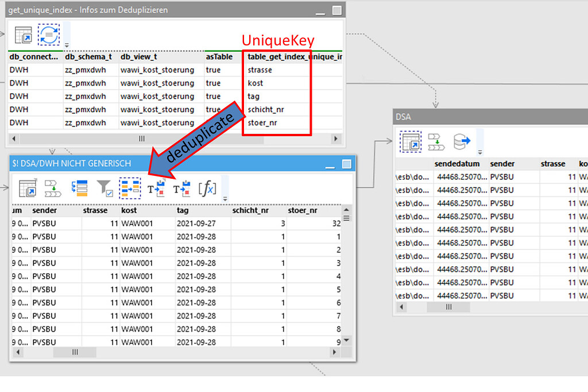Click the sort columns icon

79,188
